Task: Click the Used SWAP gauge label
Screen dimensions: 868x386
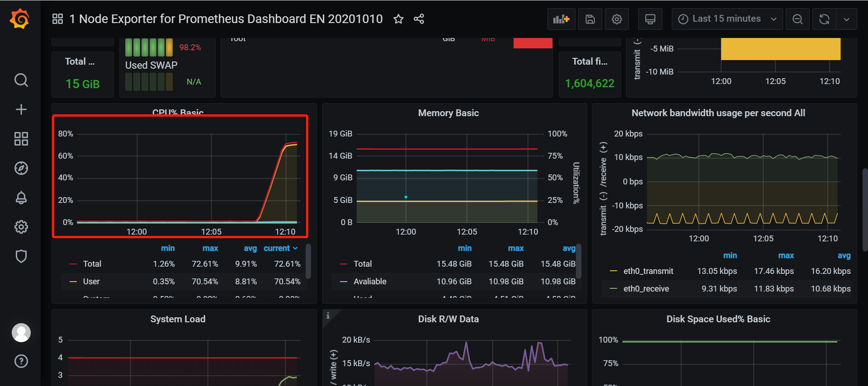Action: tap(151, 65)
